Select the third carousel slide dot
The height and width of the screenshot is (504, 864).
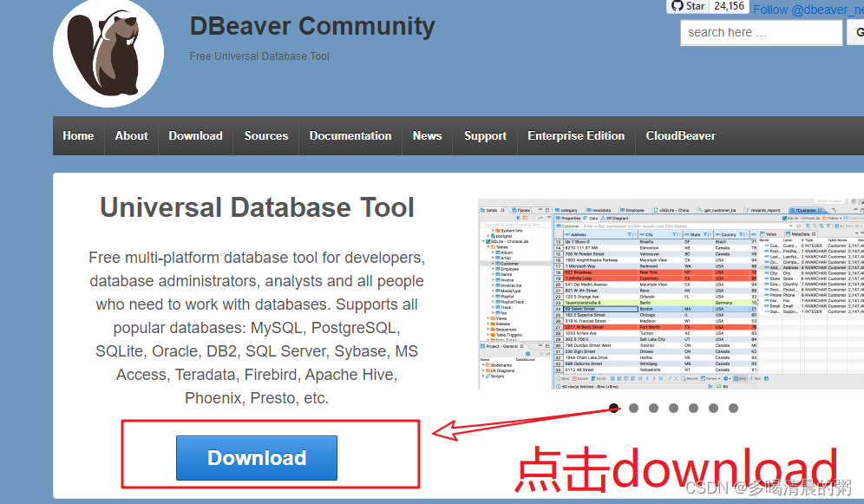[653, 409]
